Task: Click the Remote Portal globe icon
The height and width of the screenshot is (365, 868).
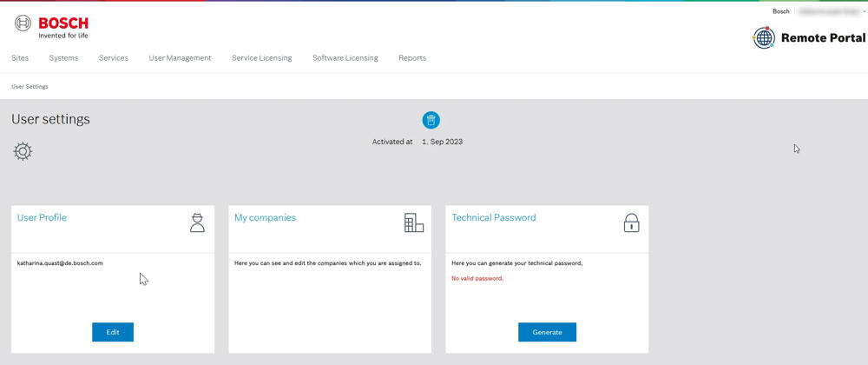Action: coord(764,37)
